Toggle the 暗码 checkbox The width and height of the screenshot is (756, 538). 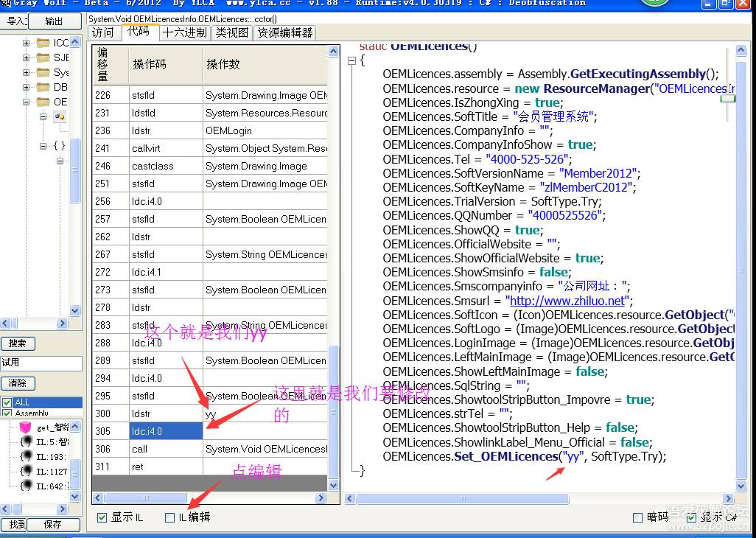pyautogui.click(x=638, y=517)
